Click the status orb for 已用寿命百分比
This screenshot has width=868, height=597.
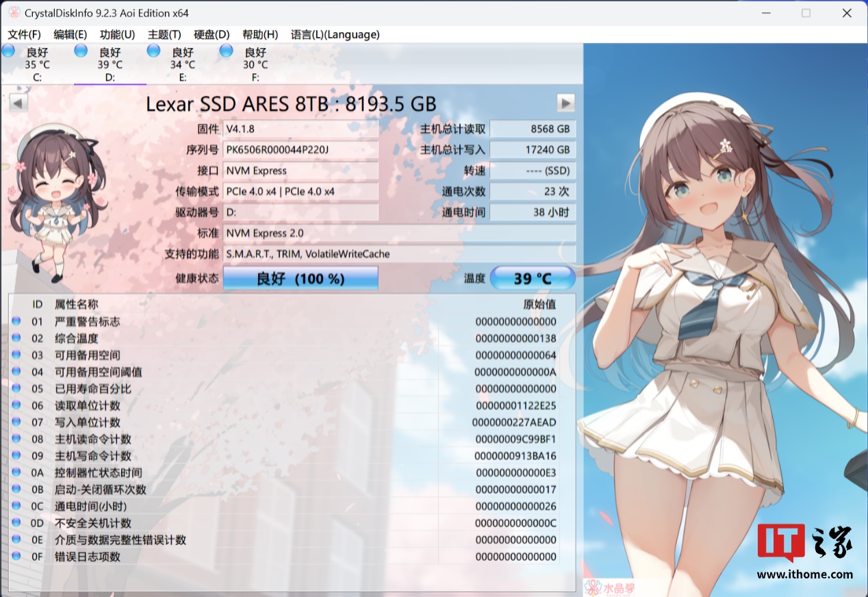coord(16,389)
